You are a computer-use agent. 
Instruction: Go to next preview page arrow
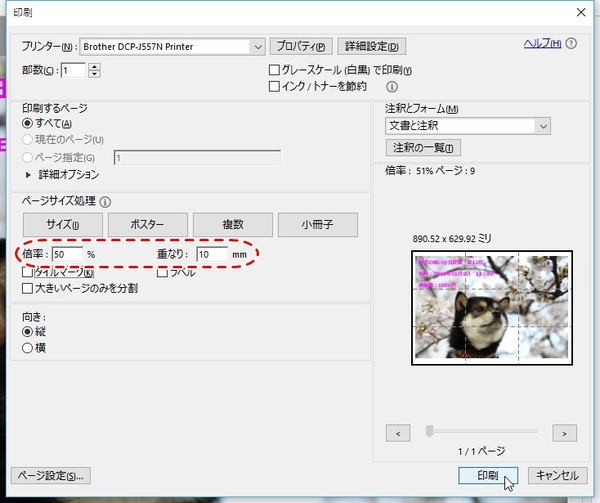pos(564,433)
